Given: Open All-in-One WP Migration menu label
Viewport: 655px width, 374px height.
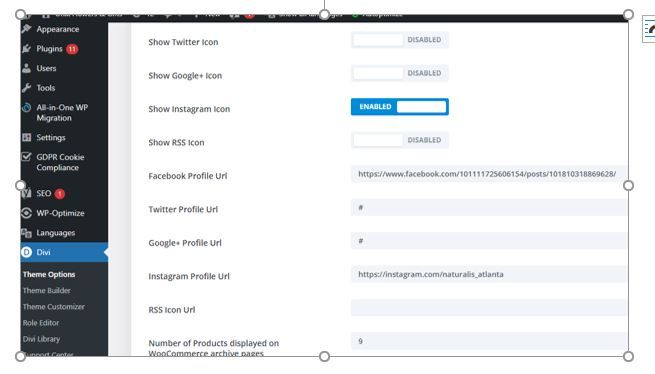Looking at the screenshot, I should [x=62, y=112].
